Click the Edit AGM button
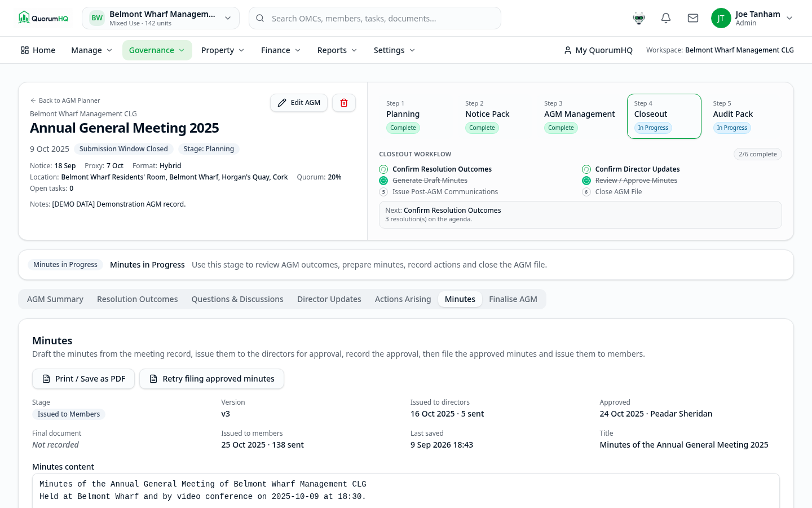812x508 pixels. pyautogui.click(x=299, y=103)
